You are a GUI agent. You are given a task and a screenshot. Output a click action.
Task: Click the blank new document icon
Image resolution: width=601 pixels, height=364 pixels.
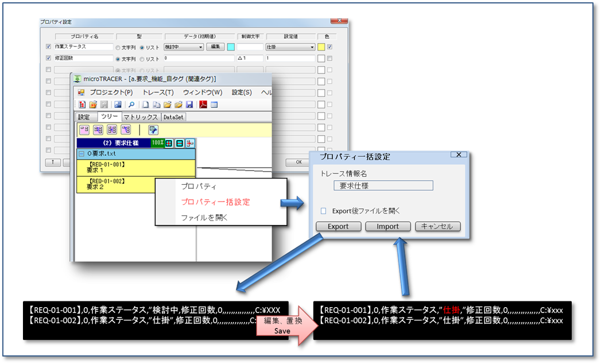pyautogui.click(x=146, y=104)
